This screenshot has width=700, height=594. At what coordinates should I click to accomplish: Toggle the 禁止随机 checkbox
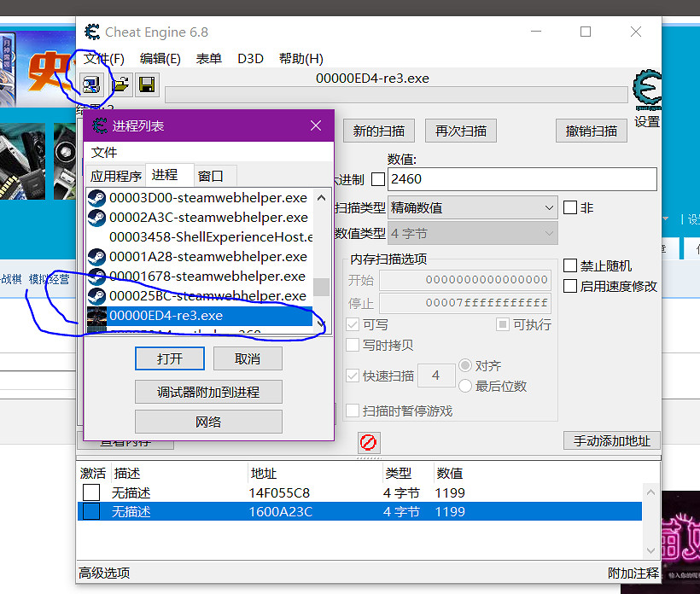tap(571, 266)
